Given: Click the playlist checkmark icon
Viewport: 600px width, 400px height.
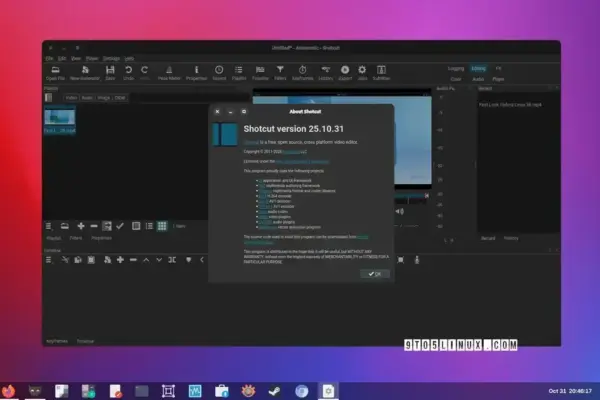Looking at the screenshot, I should point(120,226).
